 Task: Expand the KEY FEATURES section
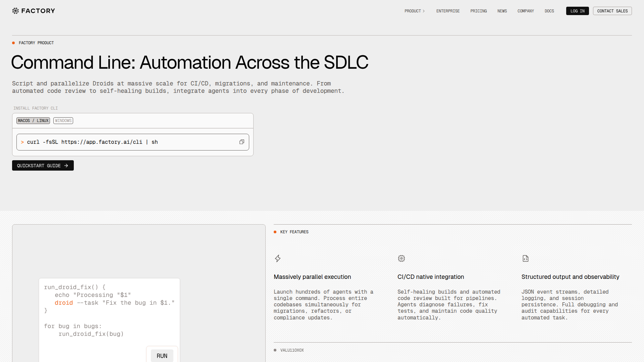click(294, 232)
